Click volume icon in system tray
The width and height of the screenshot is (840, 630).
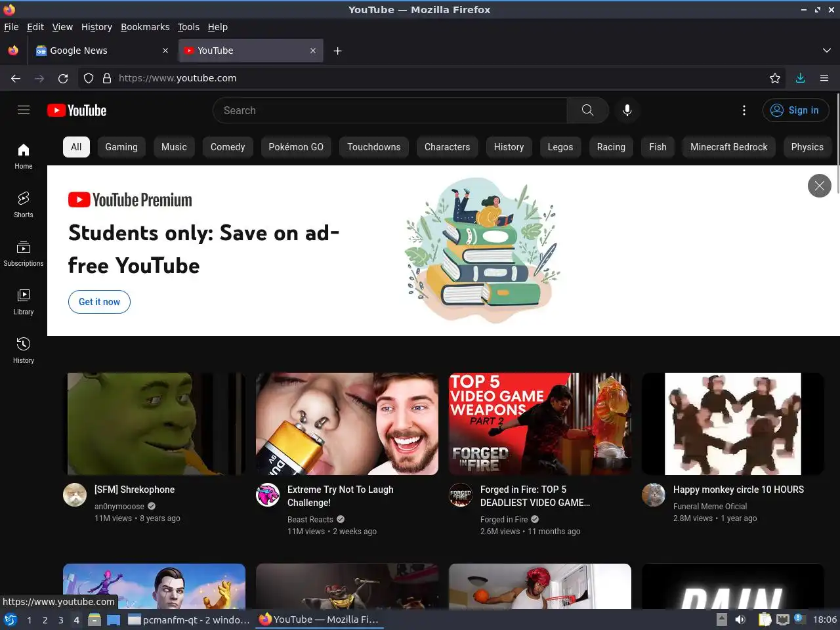pos(740,619)
